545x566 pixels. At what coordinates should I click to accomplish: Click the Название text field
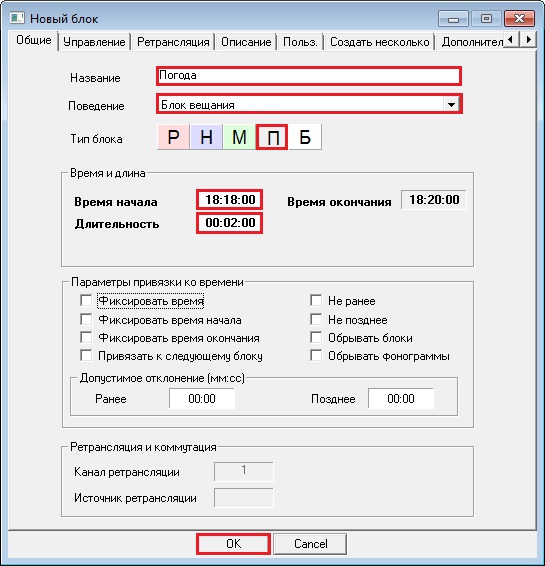click(309, 76)
